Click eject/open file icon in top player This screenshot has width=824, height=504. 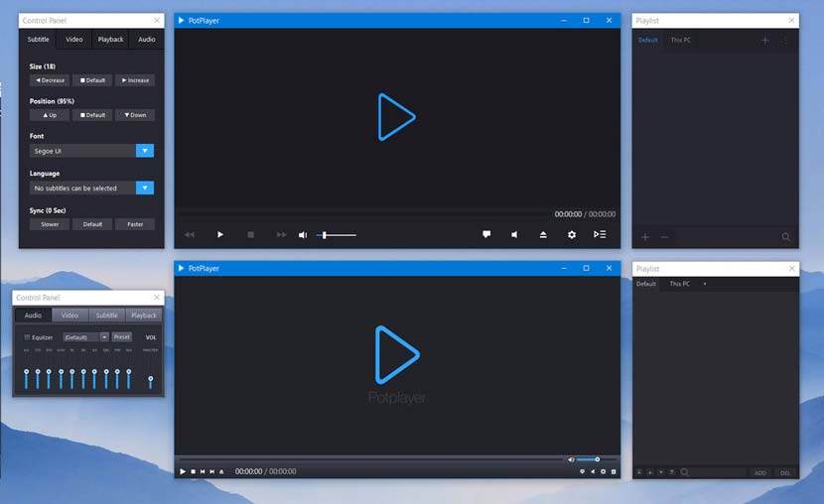543,235
